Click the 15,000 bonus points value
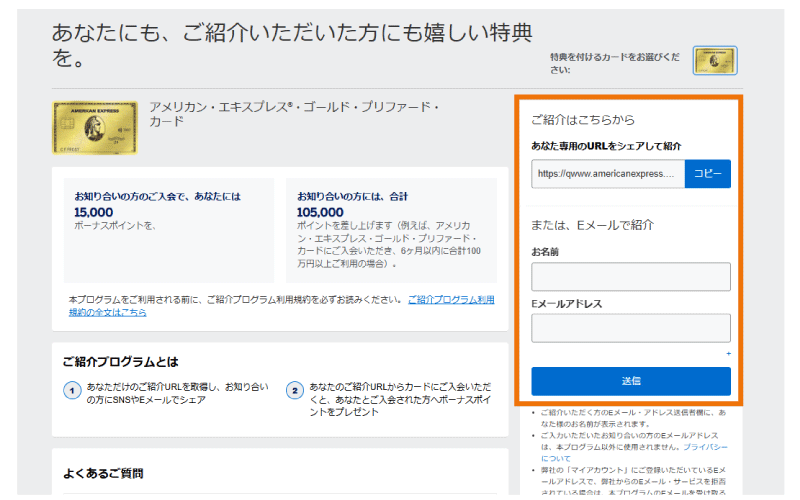Image resolution: width=800 pixels, height=500 pixels. (93, 212)
